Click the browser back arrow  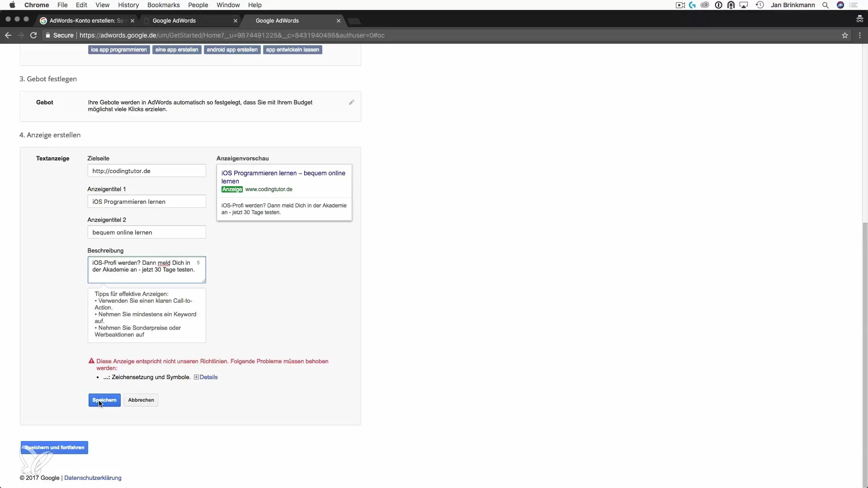[x=8, y=35]
